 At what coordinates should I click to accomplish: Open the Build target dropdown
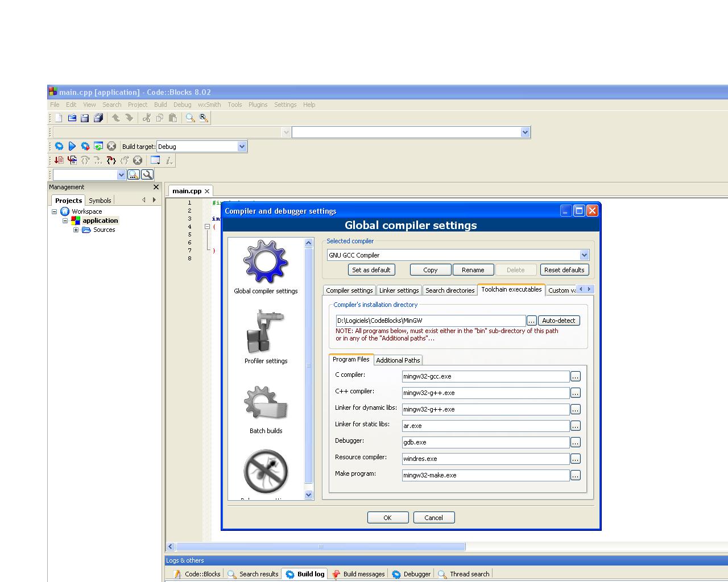(242, 146)
